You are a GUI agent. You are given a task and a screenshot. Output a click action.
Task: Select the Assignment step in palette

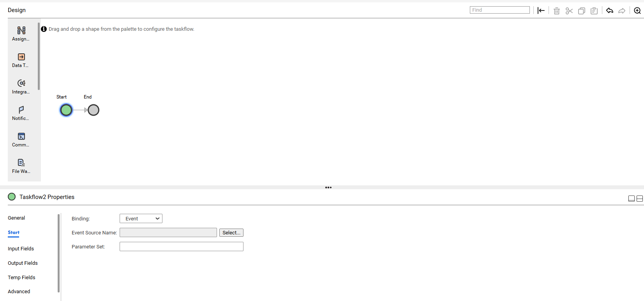(21, 33)
